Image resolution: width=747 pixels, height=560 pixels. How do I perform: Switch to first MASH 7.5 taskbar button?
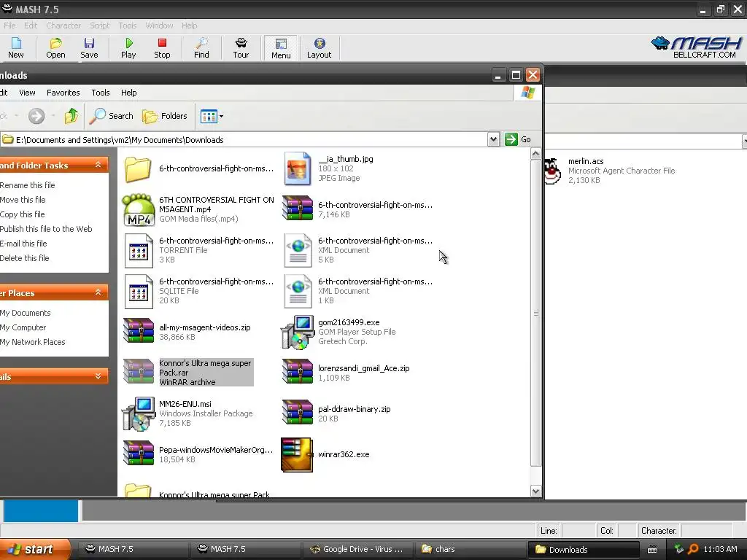pos(132,549)
